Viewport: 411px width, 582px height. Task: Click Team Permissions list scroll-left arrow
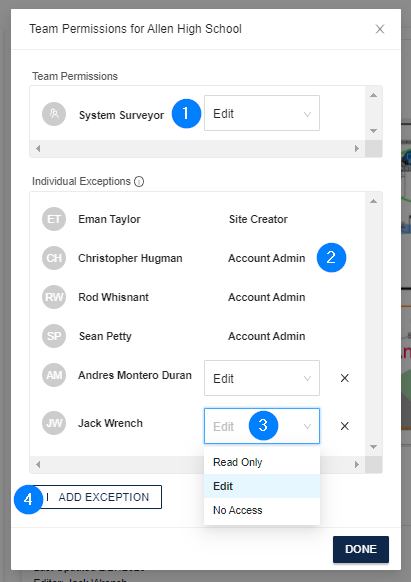click(x=38, y=148)
